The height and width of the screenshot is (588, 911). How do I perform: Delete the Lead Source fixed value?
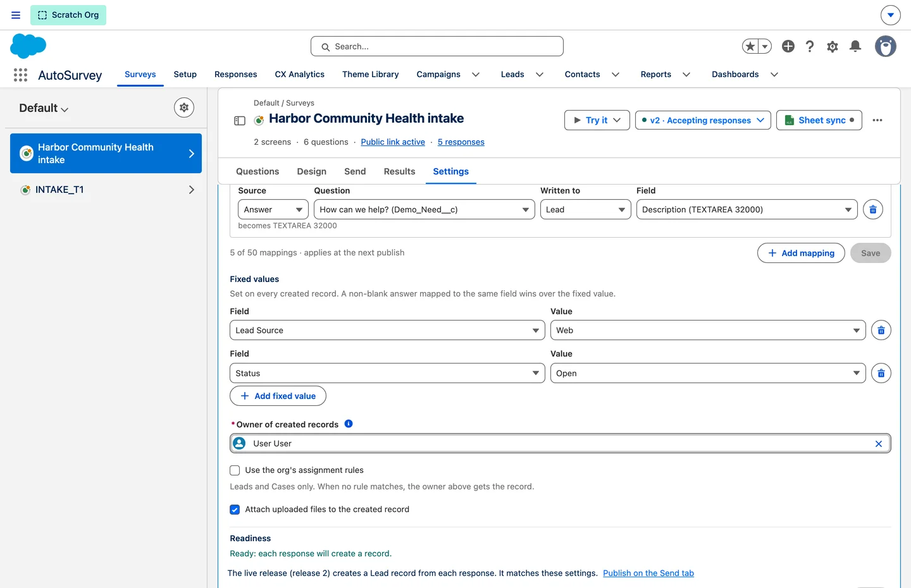click(x=881, y=330)
